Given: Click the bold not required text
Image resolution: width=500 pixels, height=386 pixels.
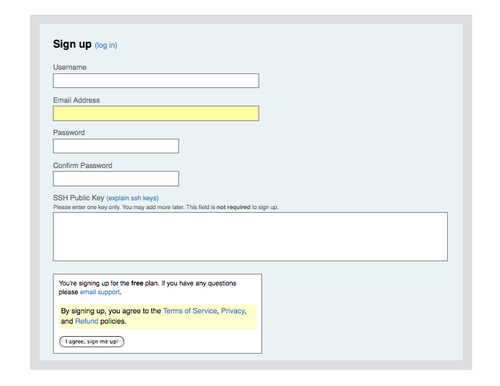Looking at the screenshot, I should pos(233,207).
